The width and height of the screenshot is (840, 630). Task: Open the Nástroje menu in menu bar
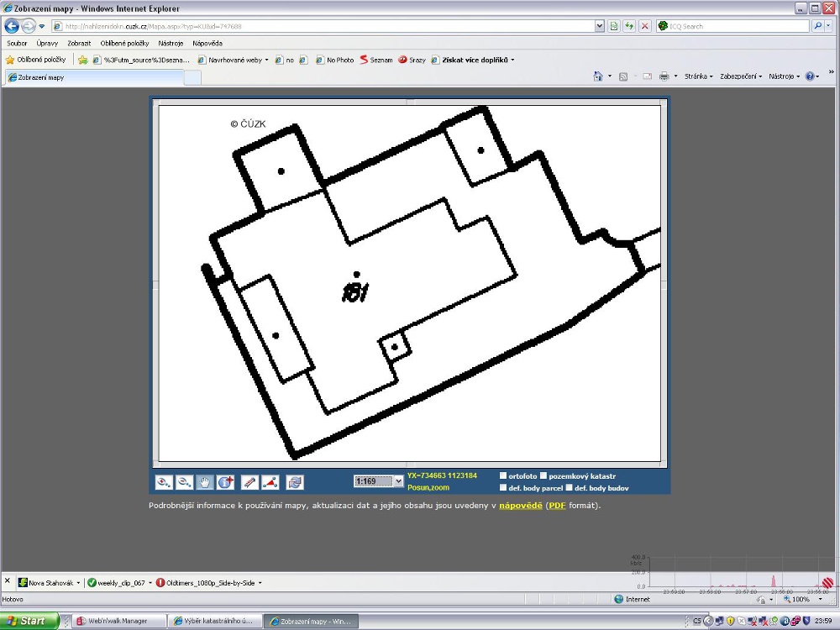171,44
